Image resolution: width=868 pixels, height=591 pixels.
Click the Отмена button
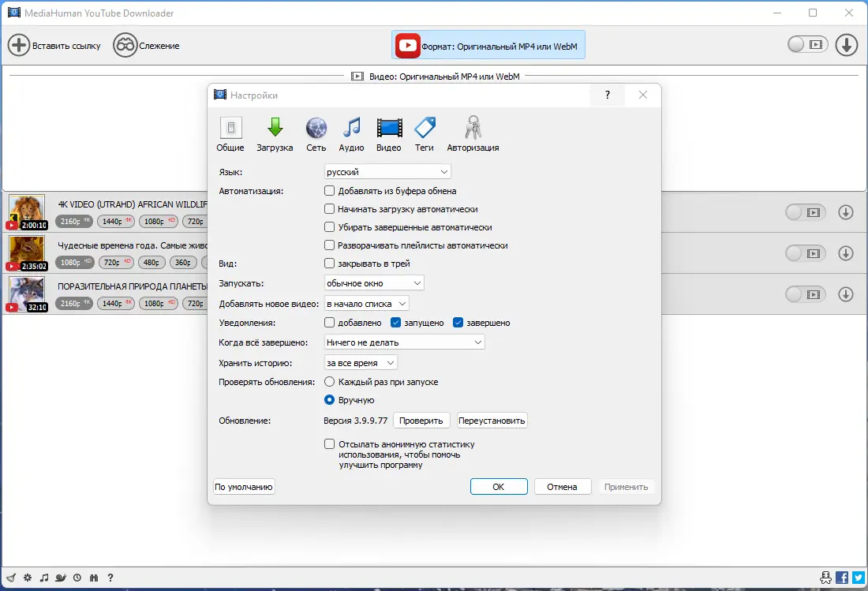pos(563,487)
